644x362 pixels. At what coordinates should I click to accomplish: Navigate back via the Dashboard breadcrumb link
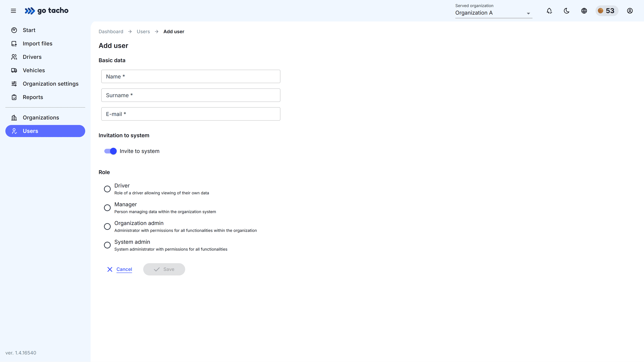pyautogui.click(x=111, y=31)
